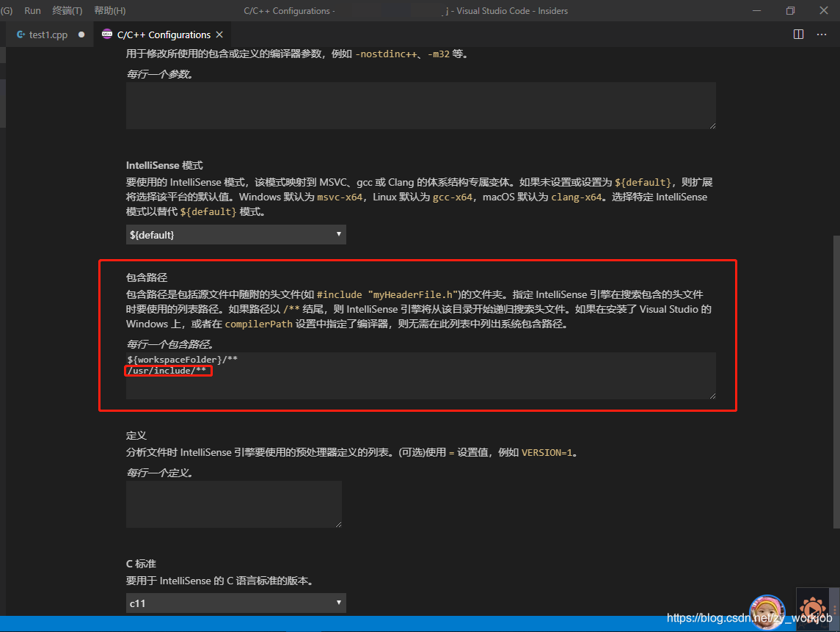This screenshot has width=840, height=632.
Task: Click inside the include path text area
Action: pyautogui.click(x=421, y=376)
